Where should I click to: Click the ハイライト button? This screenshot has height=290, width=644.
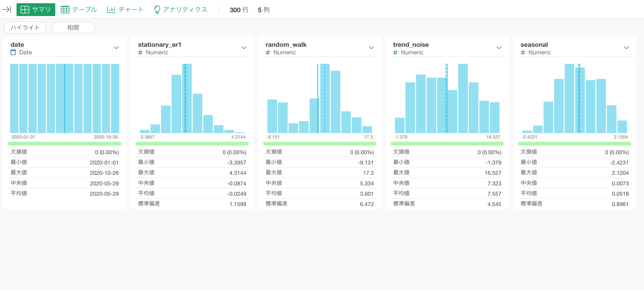[x=25, y=28]
